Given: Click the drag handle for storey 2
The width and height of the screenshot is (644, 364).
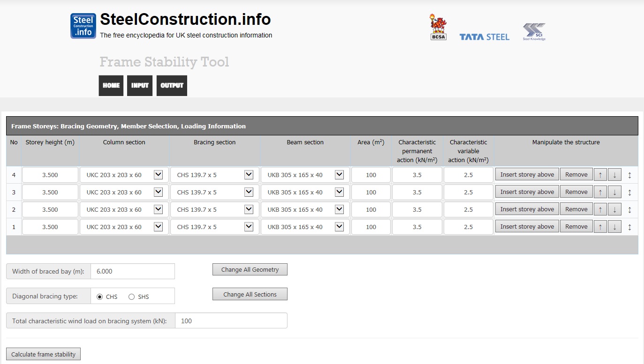Looking at the screenshot, I should [629, 209].
